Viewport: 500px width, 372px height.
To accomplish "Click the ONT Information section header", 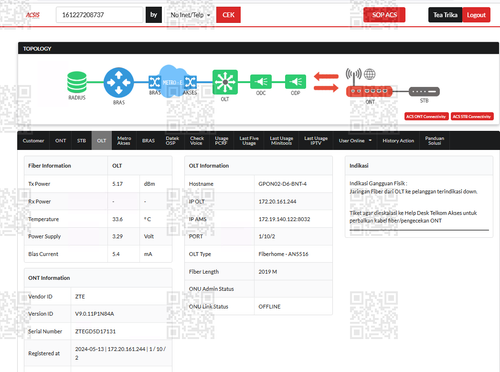I will [x=49, y=278].
